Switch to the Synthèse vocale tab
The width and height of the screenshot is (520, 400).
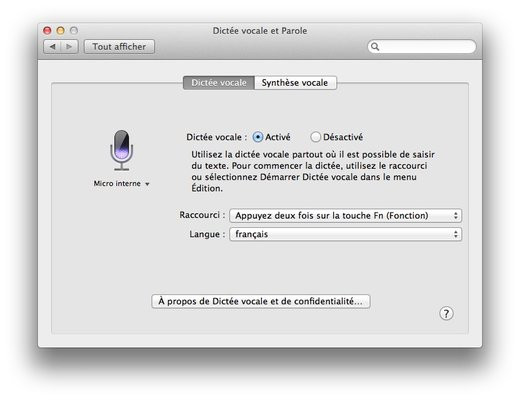(x=295, y=83)
